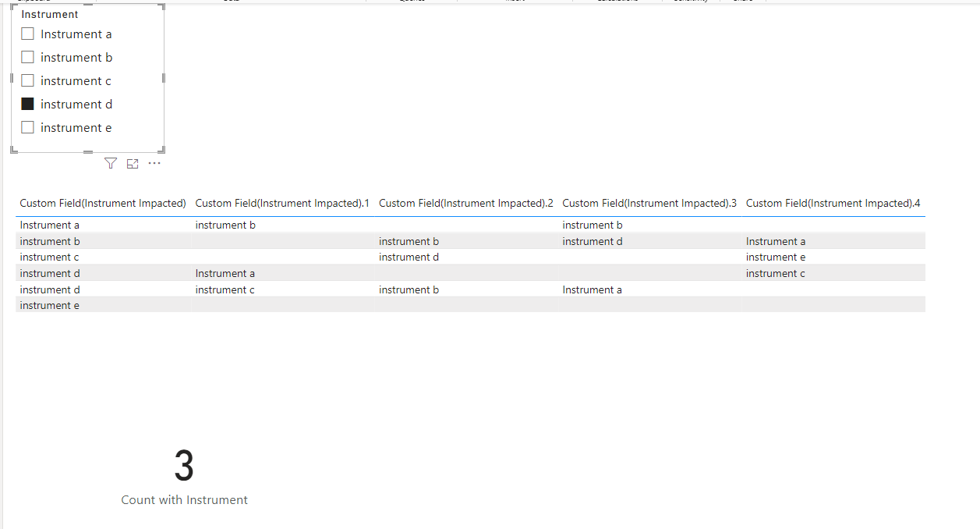
Task: Select 'Instrument a' in the .4 column
Action: pyautogui.click(x=776, y=241)
